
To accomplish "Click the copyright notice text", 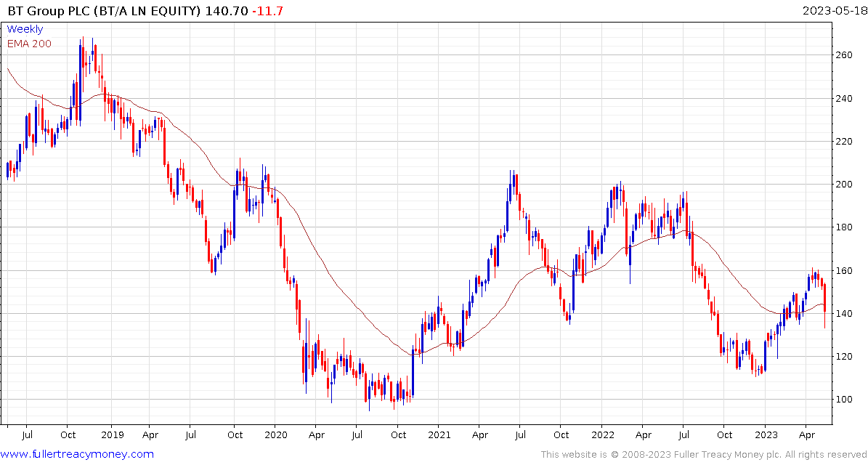I will 704,455.
